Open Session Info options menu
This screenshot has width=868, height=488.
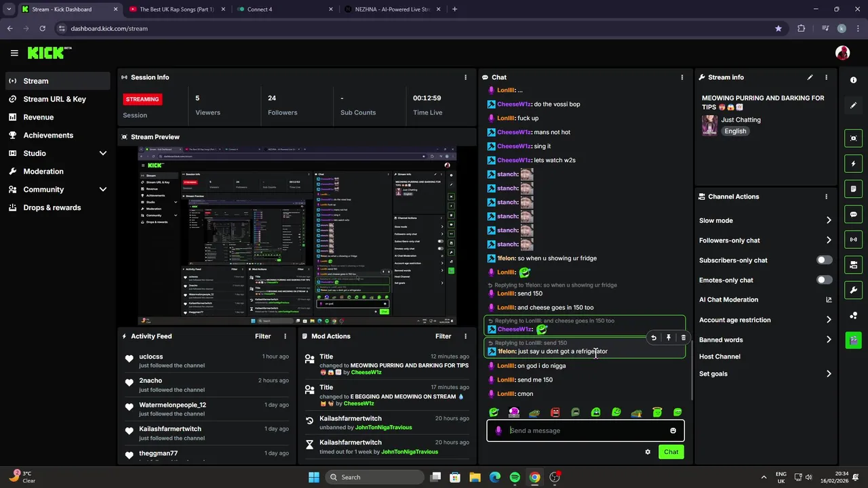click(x=465, y=77)
